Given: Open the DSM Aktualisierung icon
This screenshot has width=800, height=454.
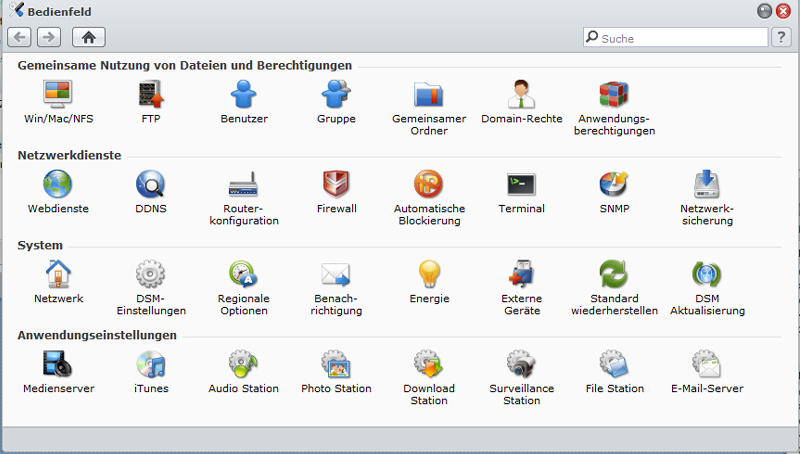Looking at the screenshot, I should coord(707,274).
